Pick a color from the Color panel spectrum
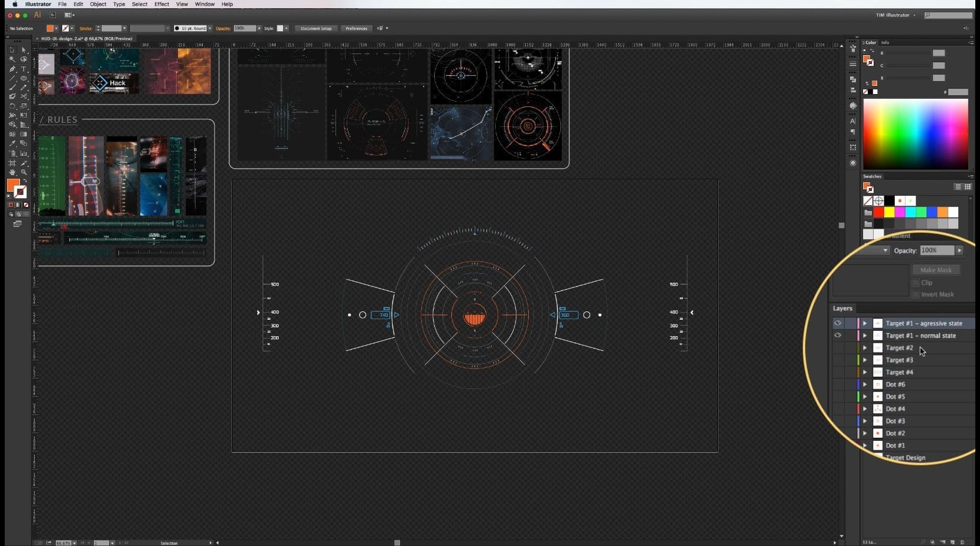 915,135
